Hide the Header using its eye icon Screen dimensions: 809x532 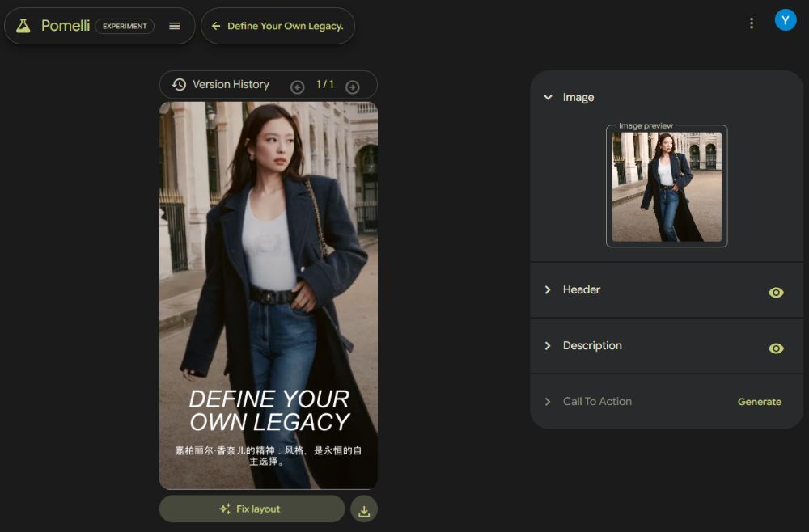click(776, 293)
